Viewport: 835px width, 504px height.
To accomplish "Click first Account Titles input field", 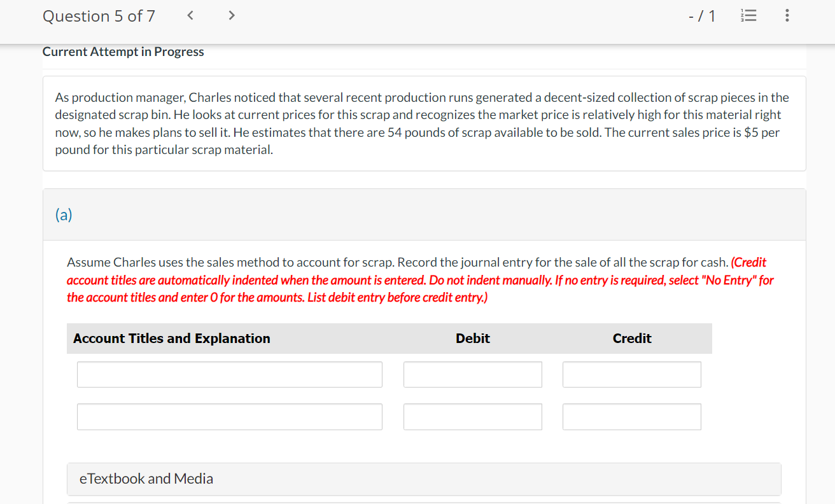I will click(x=230, y=374).
